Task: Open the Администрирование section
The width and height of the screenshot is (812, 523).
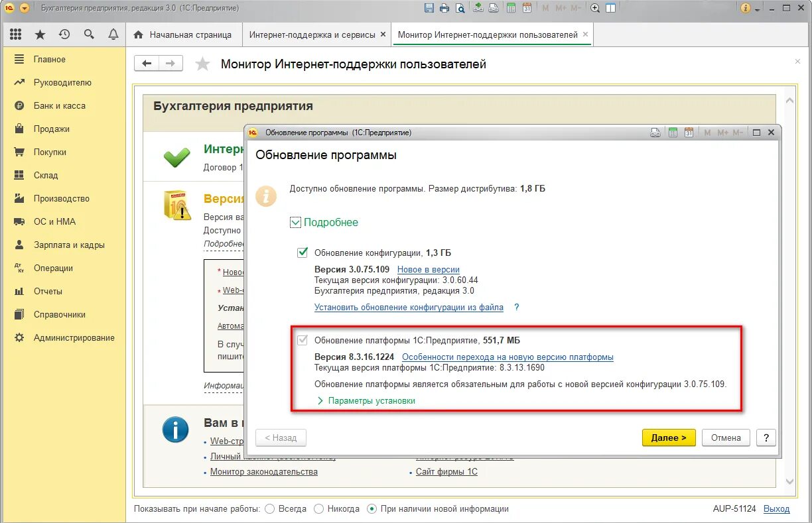Action: [x=63, y=337]
